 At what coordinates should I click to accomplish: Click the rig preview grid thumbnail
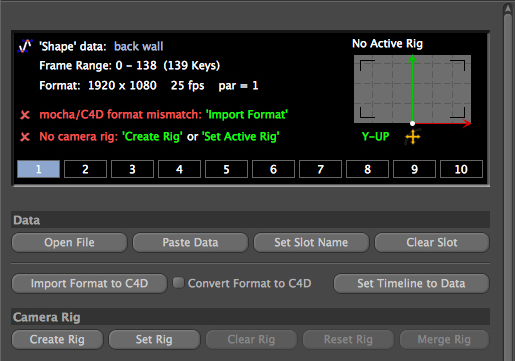[x=412, y=89]
